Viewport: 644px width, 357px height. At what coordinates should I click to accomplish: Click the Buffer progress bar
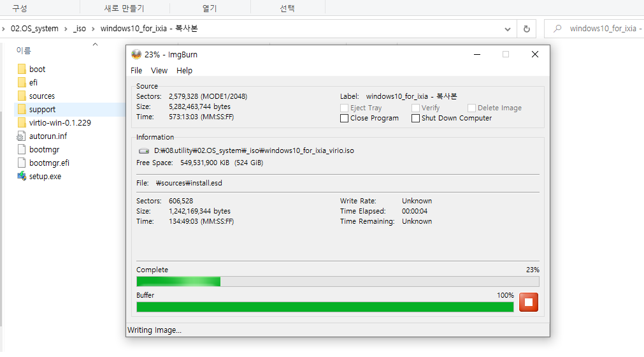[325, 307]
